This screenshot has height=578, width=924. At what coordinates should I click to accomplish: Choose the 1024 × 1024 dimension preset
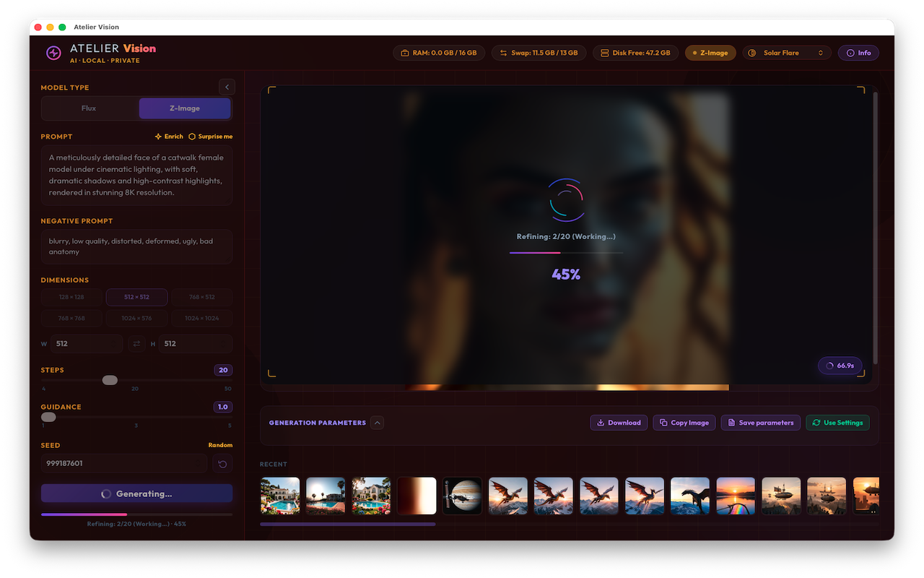pyautogui.click(x=202, y=318)
